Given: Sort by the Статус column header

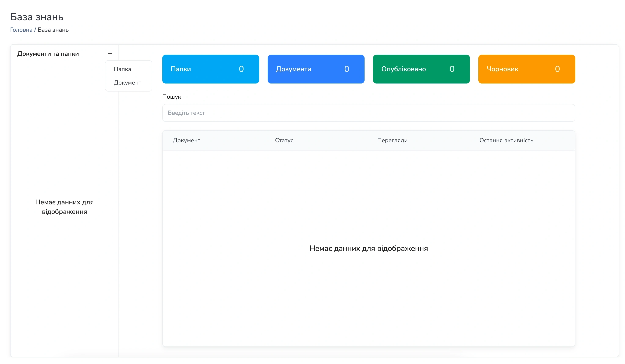Looking at the screenshot, I should point(284,140).
